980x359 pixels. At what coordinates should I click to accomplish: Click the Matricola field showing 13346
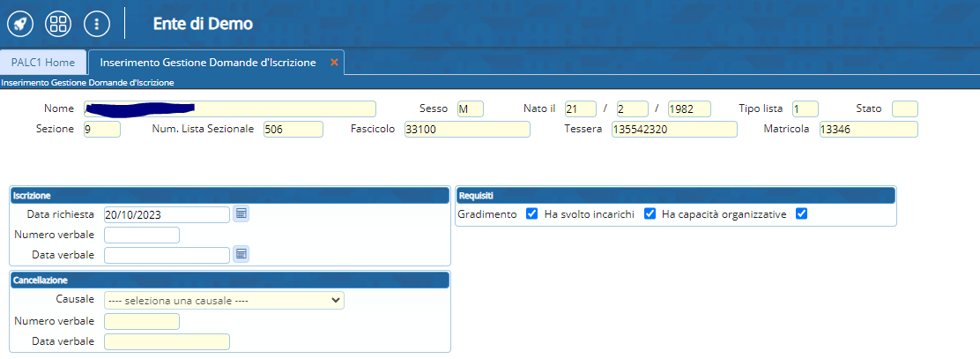click(x=867, y=130)
